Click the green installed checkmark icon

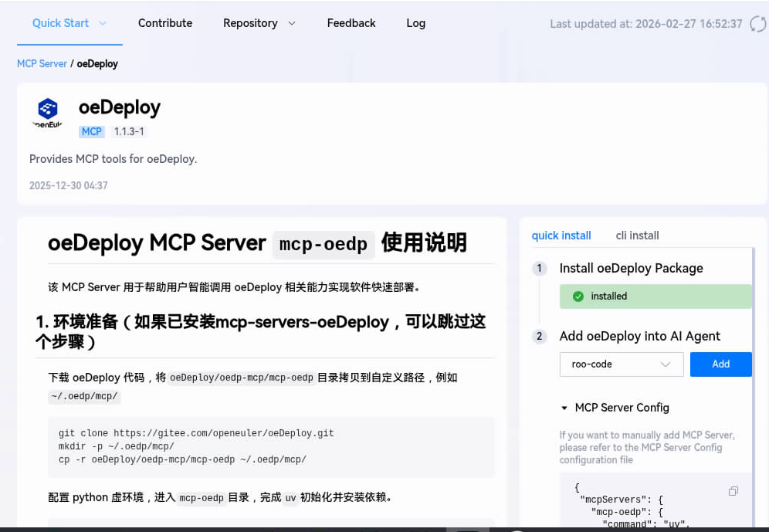[x=578, y=296]
